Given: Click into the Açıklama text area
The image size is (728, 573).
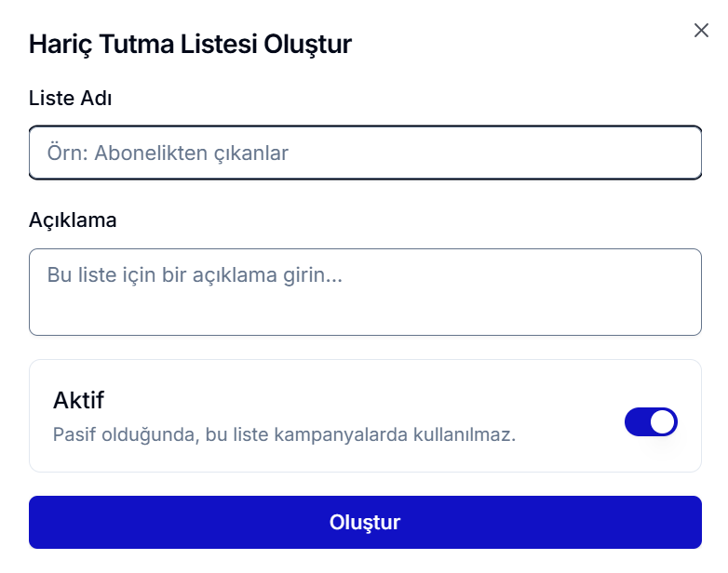Looking at the screenshot, I should (365, 292).
